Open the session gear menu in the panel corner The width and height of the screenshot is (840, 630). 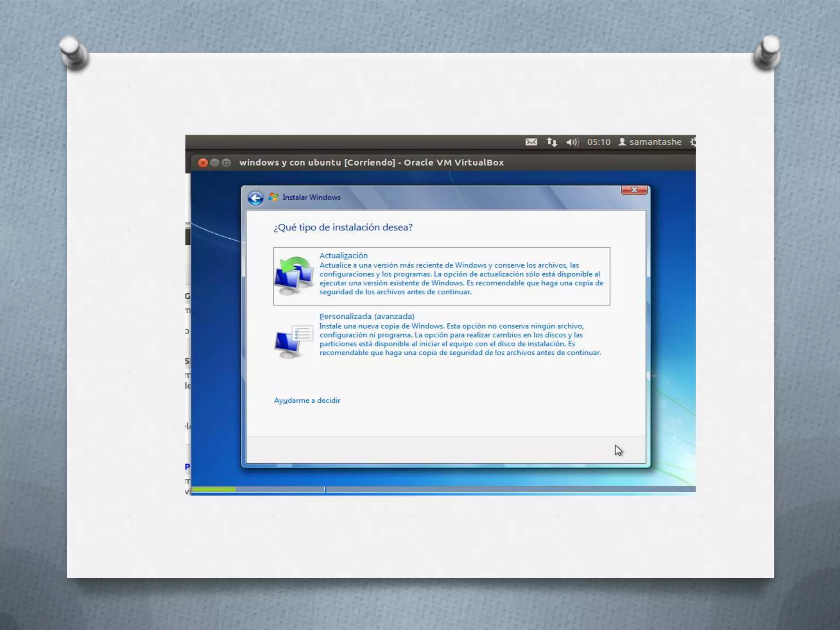coord(692,142)
